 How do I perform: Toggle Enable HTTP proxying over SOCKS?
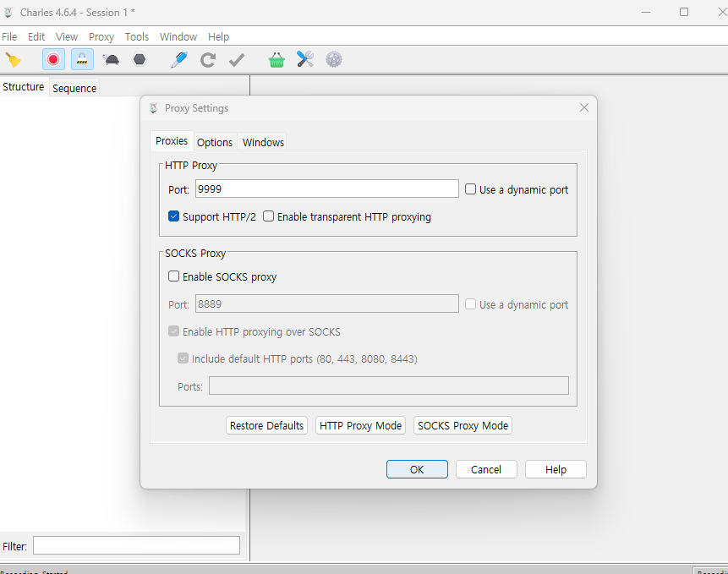pos(173,331)
